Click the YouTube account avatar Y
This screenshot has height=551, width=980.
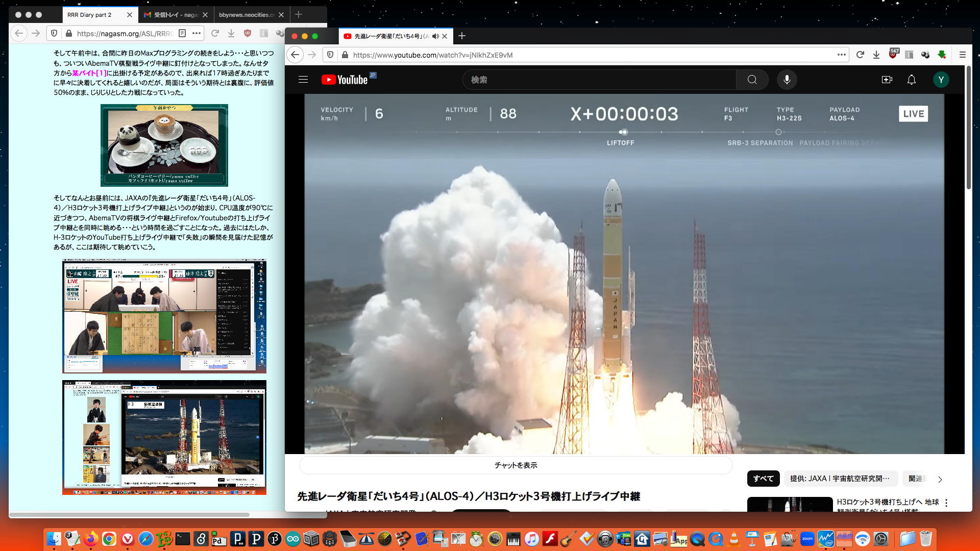[941, 80]
